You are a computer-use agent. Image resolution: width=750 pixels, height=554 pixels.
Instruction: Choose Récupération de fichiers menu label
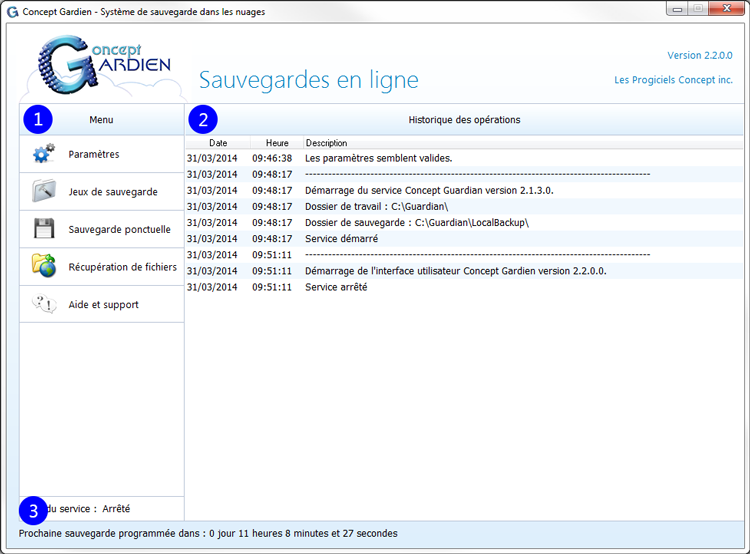[122, 267]
